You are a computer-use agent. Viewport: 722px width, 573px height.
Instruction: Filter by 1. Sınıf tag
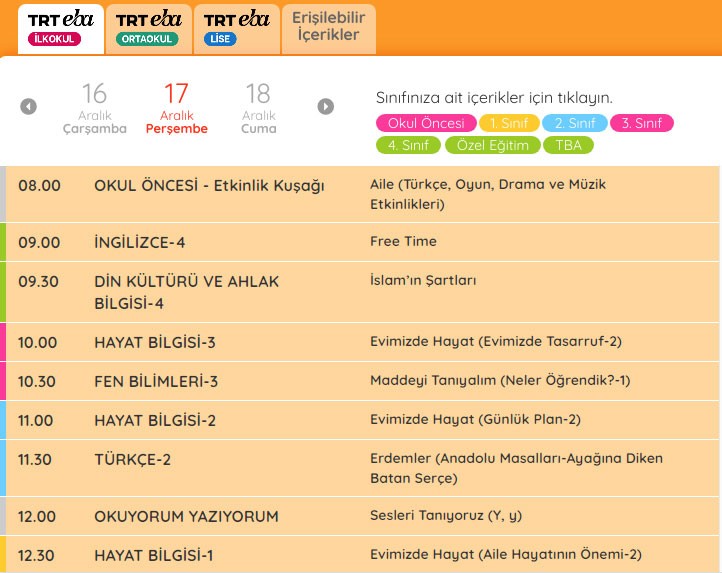point(509,124)
